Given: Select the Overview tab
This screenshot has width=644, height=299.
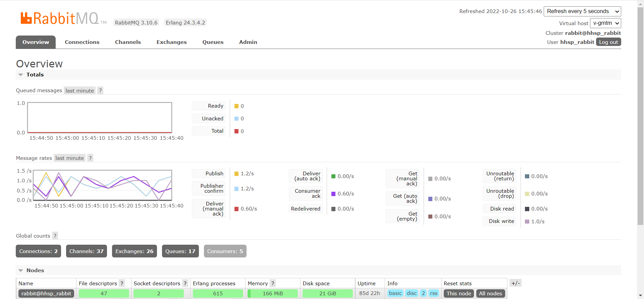Looking at the screenshot, I should point(36,42).
